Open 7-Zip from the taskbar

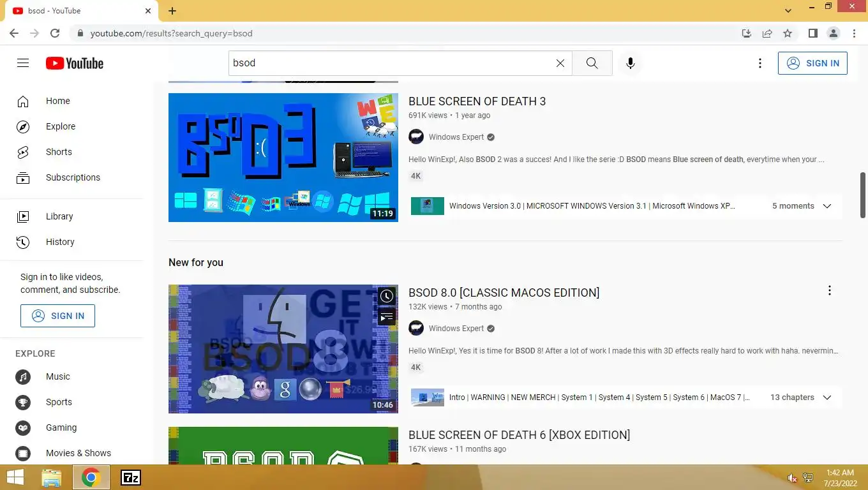(131, 477)
